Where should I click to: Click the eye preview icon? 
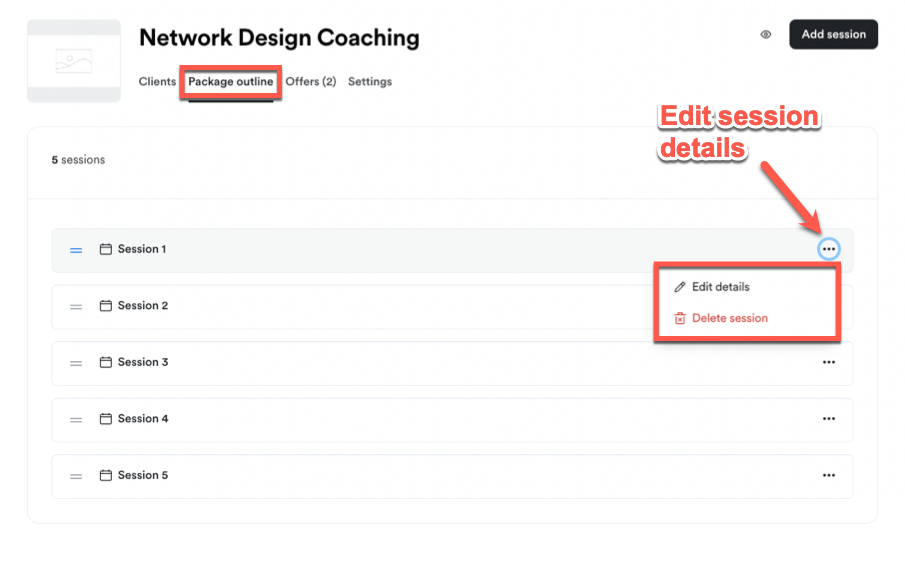766,34
